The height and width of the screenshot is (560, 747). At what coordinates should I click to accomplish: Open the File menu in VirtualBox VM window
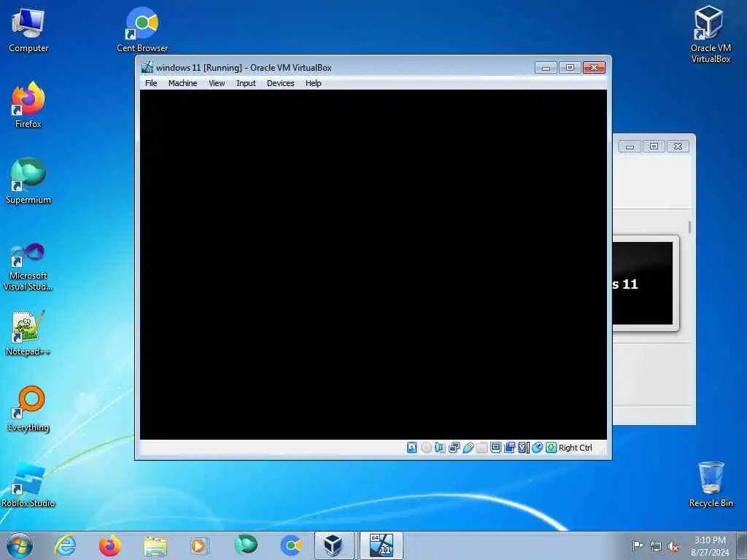[151, 83]
